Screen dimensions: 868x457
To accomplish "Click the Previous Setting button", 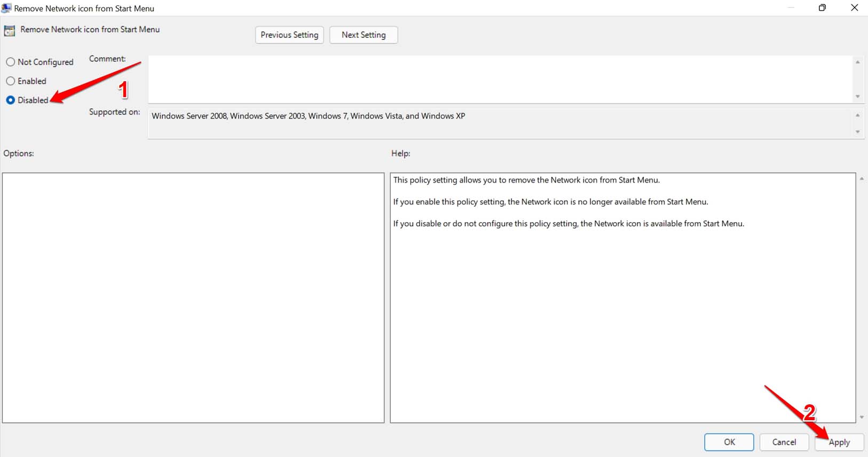I will click(289, 35).
